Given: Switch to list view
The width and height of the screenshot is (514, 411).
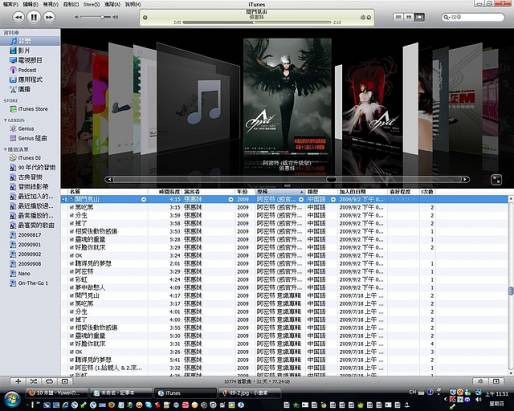Looking at the screenshot, I should click(x=398, y=17).
